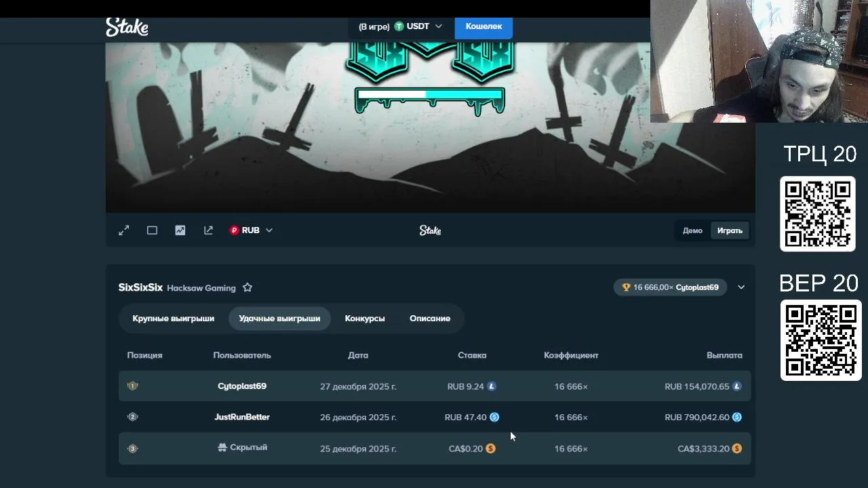Click the red RUB currency symbol icon
The image size is (868, 488).
coord(235,230)
